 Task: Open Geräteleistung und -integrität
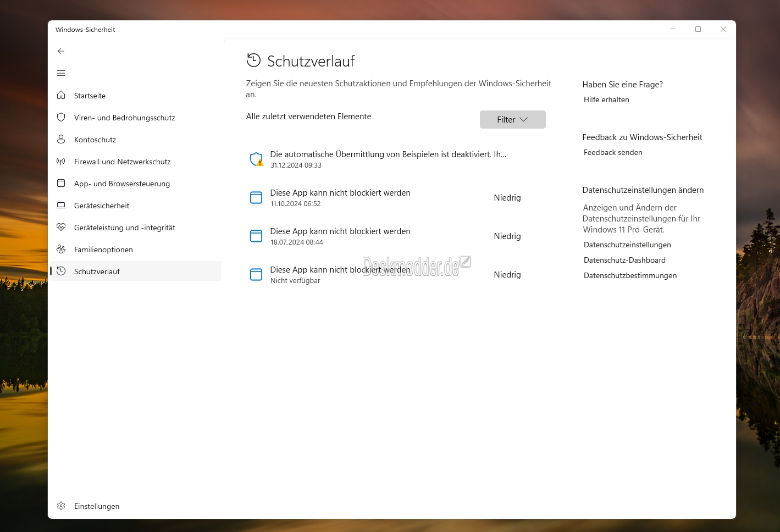136,227
